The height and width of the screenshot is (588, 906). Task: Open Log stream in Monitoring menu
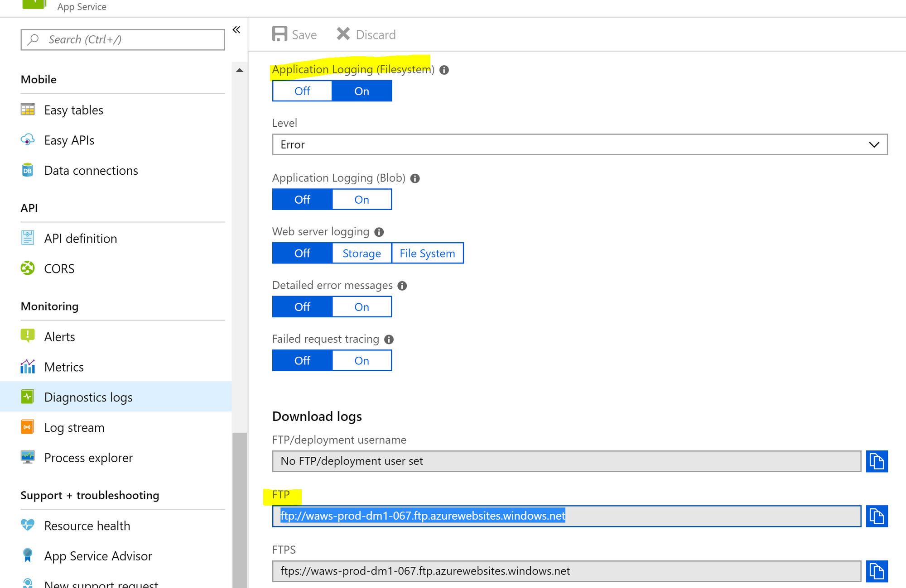(74, 427)
